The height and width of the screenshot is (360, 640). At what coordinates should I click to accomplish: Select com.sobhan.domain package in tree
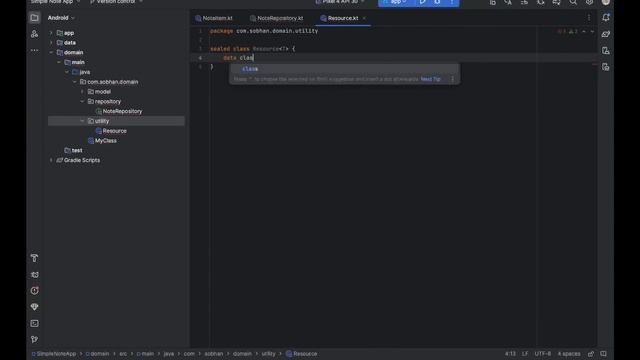109,82
